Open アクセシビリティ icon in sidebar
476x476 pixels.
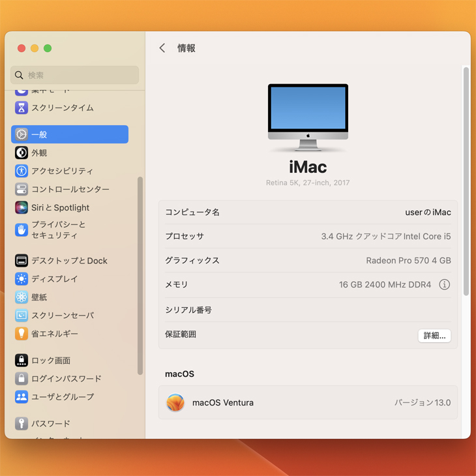coord(22,171)
